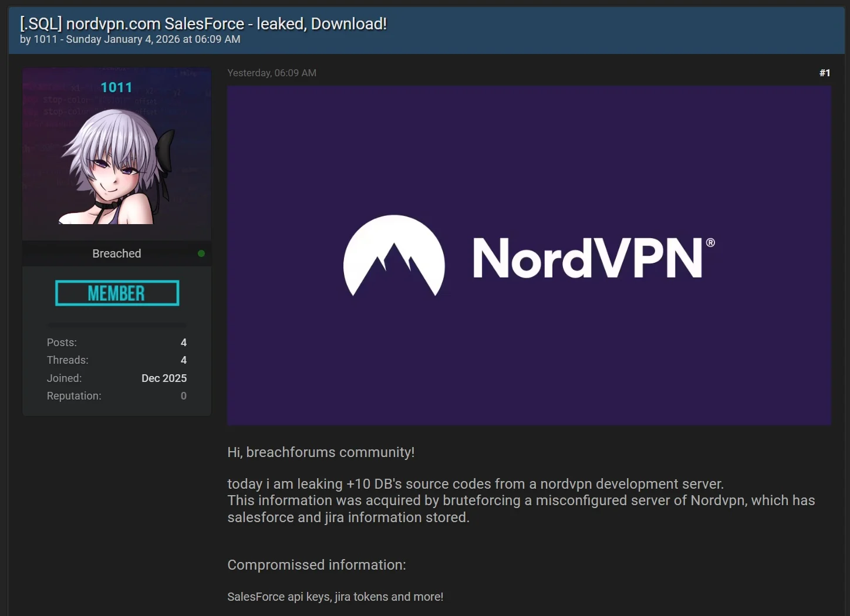Click the SalesForce api keys text line

(335, 596)
